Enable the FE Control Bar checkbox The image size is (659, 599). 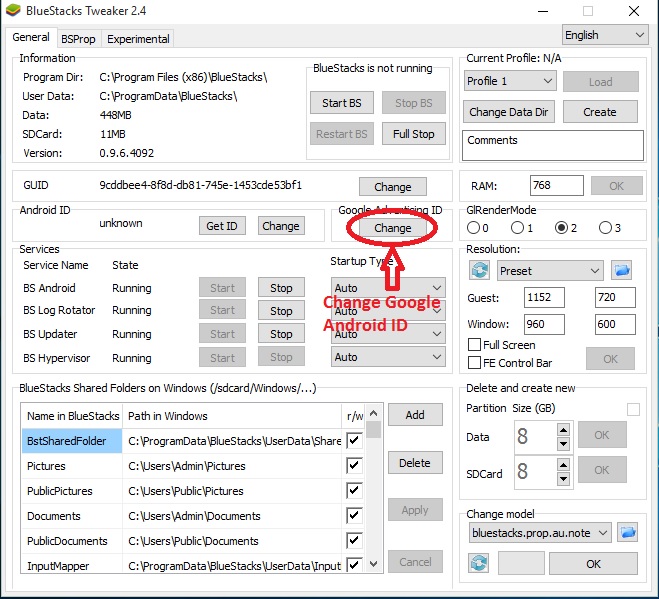474,362
